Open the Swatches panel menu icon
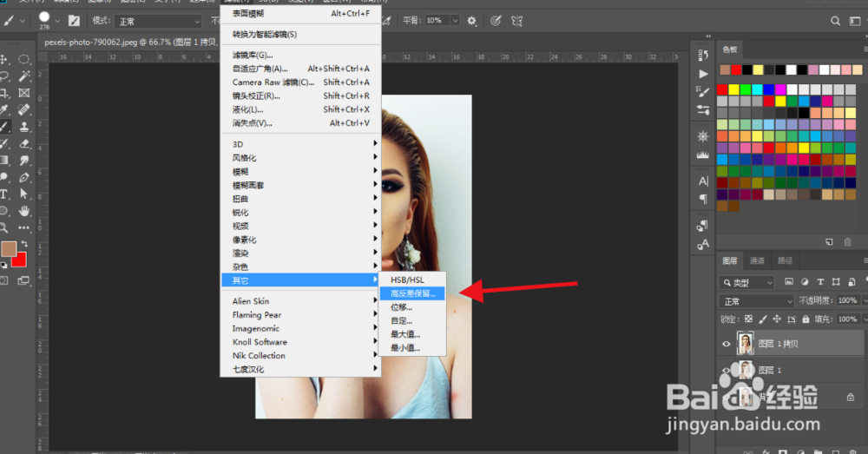Image resolution: width=868 pixels, height=454 pixels. (865, 49)
